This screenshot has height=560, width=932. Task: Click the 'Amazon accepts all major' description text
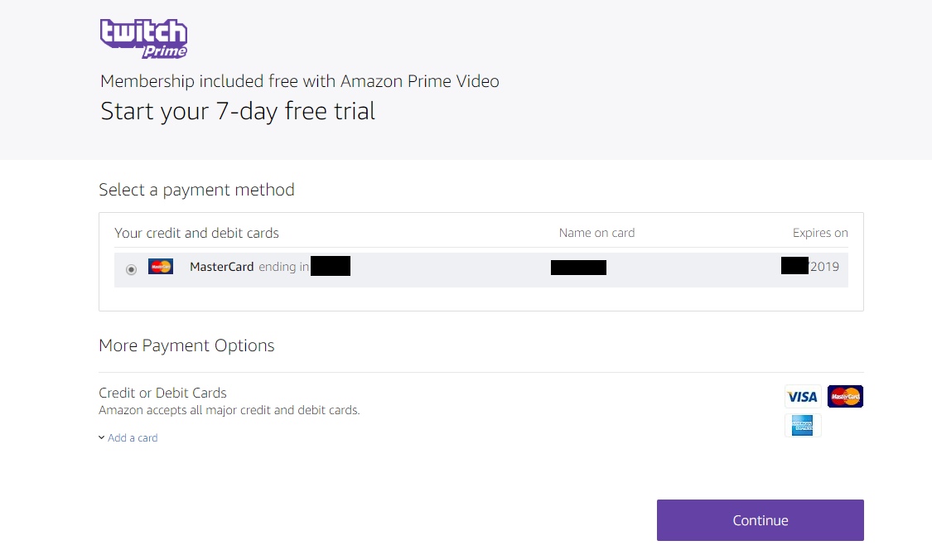tap(229, 410)
